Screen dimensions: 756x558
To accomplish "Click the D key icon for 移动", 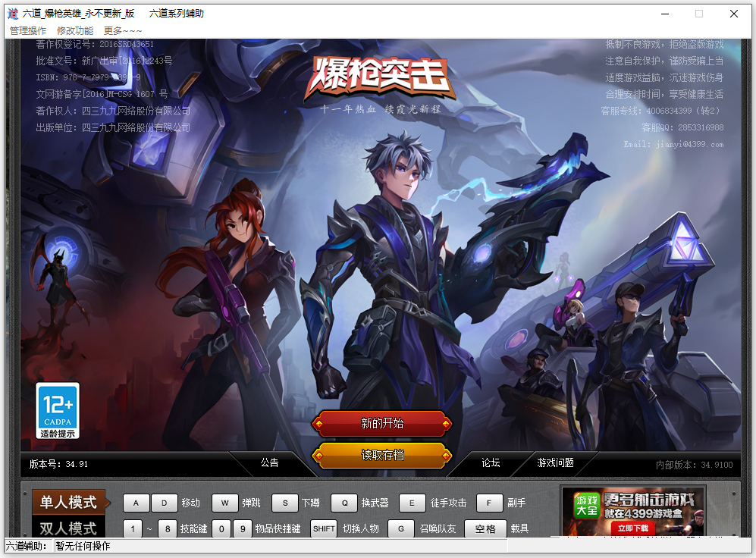I will coord(164,503).
